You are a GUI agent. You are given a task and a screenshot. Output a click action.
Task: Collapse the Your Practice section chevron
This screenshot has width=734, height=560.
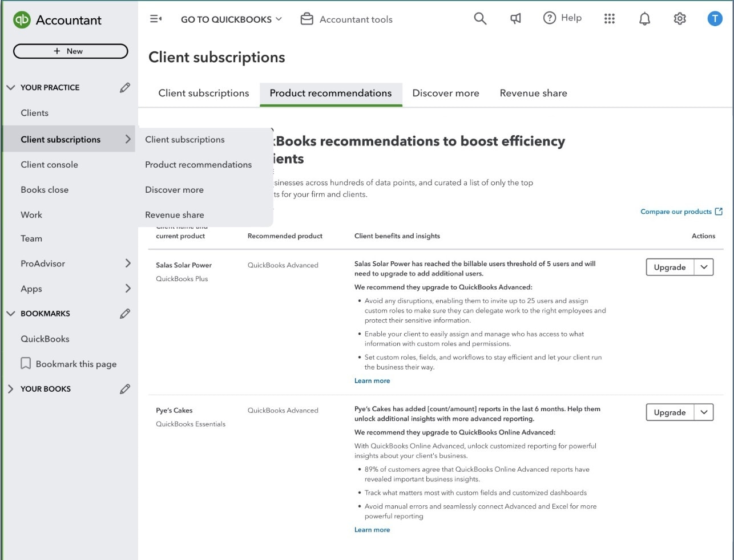pyautogui.click(x=10, y=87)
